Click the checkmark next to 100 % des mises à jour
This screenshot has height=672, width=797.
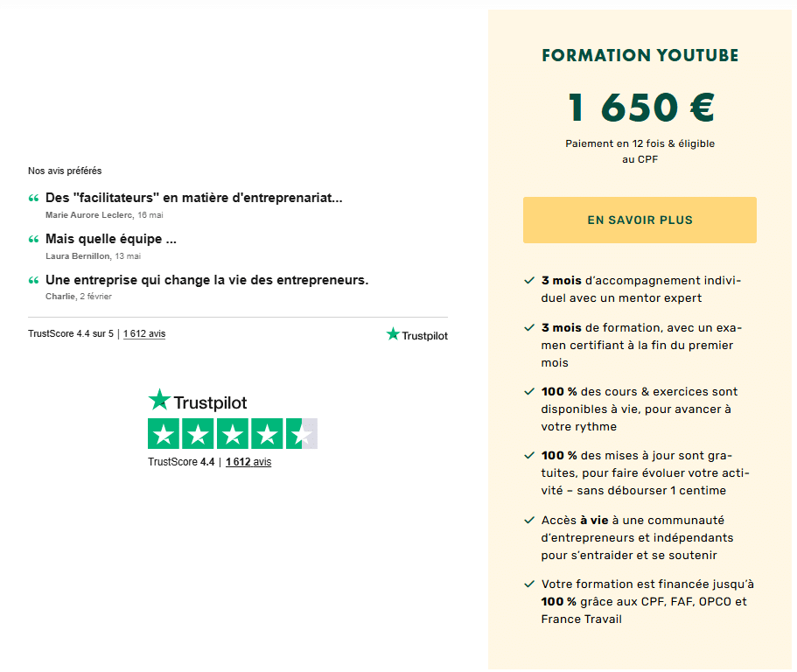(x=529, y=456)
